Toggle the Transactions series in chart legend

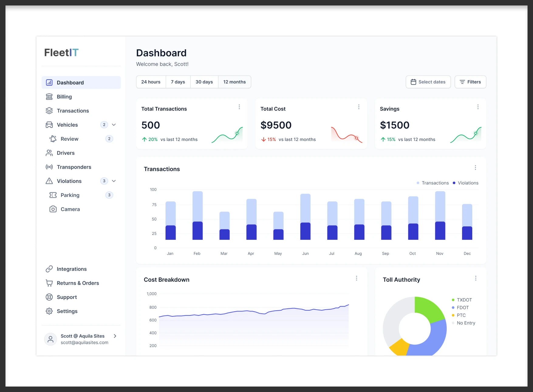click(x=432, y=183)
